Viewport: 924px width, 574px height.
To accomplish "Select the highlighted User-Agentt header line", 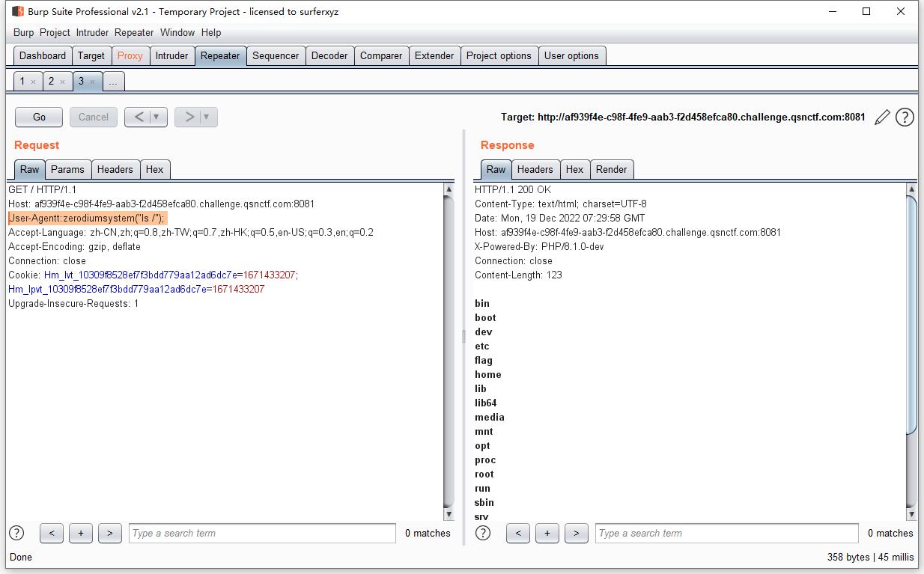I will tap(87, 218).
